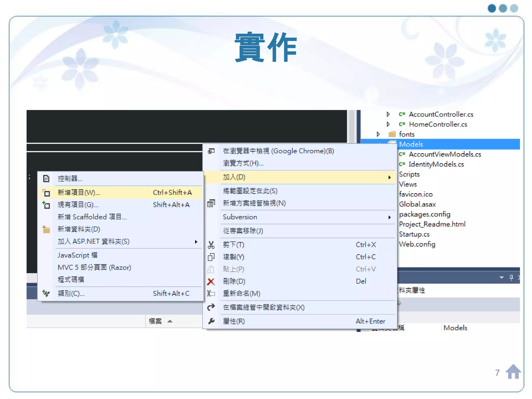Choose JavaScript 檔 menu entry
532x399 pixels.
(121, 255)
